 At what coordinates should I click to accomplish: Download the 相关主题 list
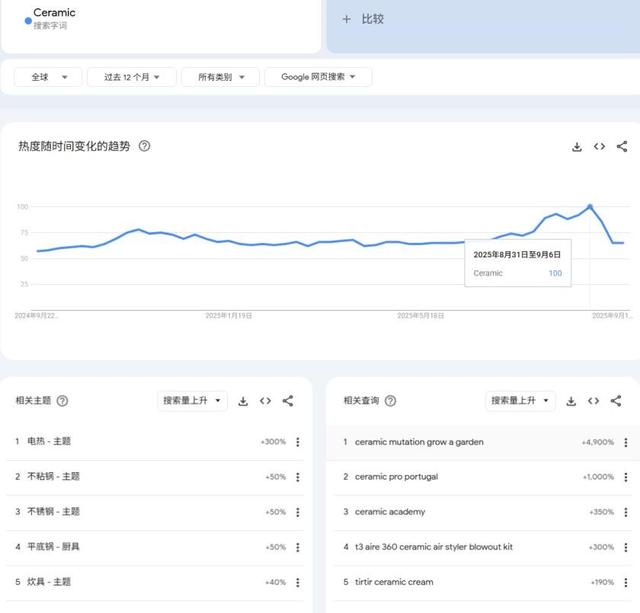pos(243,401)
